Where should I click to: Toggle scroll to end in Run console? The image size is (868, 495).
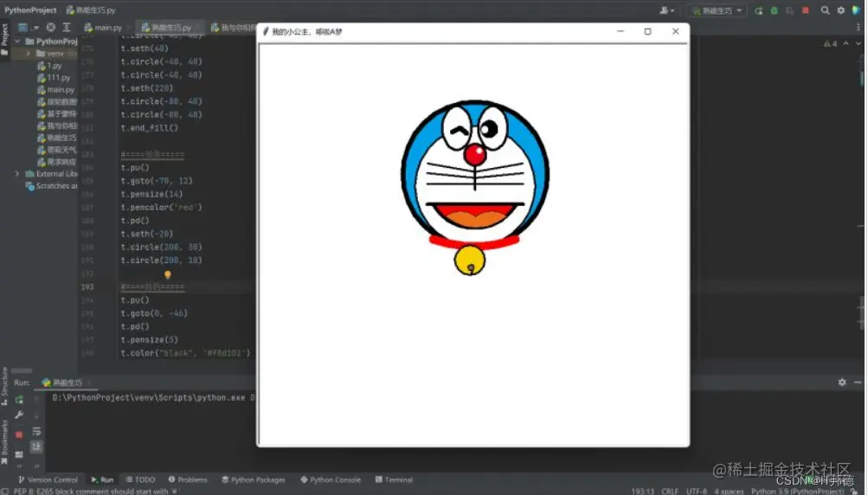pyautogui.click(x=36, y=447)
